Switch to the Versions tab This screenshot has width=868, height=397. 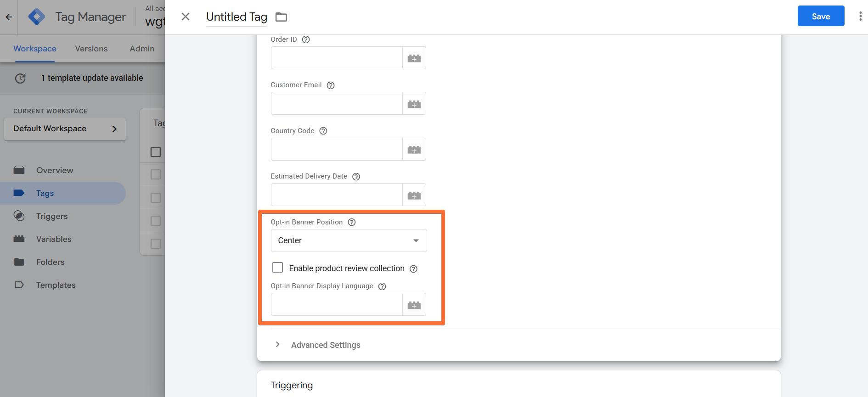pyautogui.click(x=91, y=49)
